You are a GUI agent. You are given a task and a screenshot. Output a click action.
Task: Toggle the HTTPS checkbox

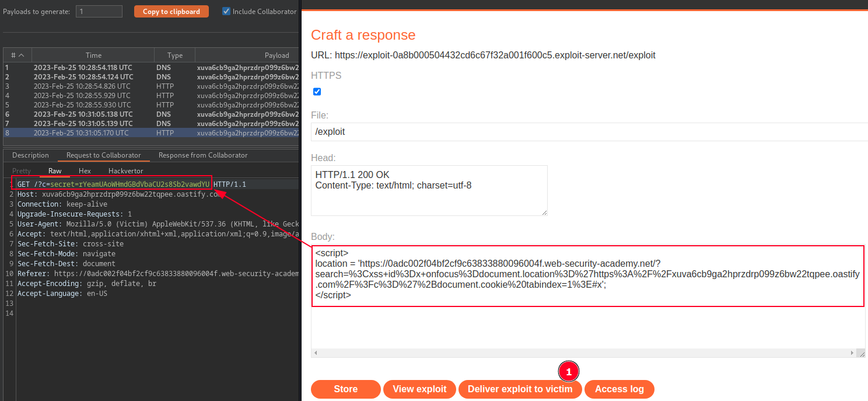pos(317,92)
